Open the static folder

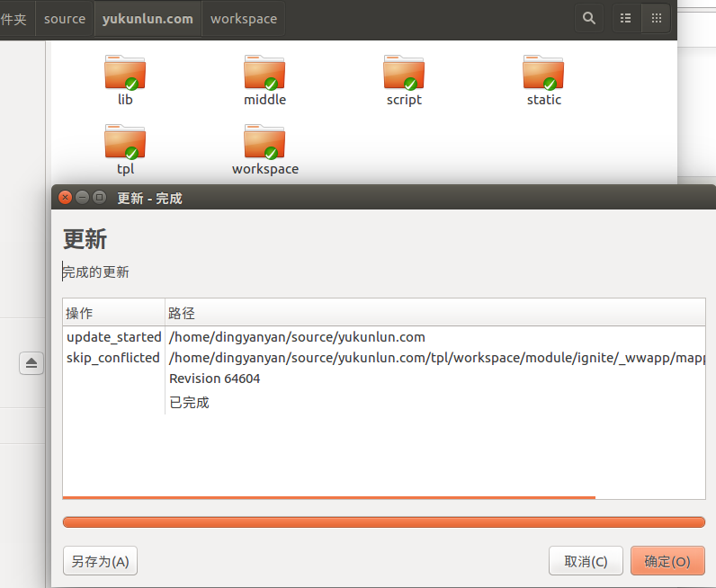[543, 80]
